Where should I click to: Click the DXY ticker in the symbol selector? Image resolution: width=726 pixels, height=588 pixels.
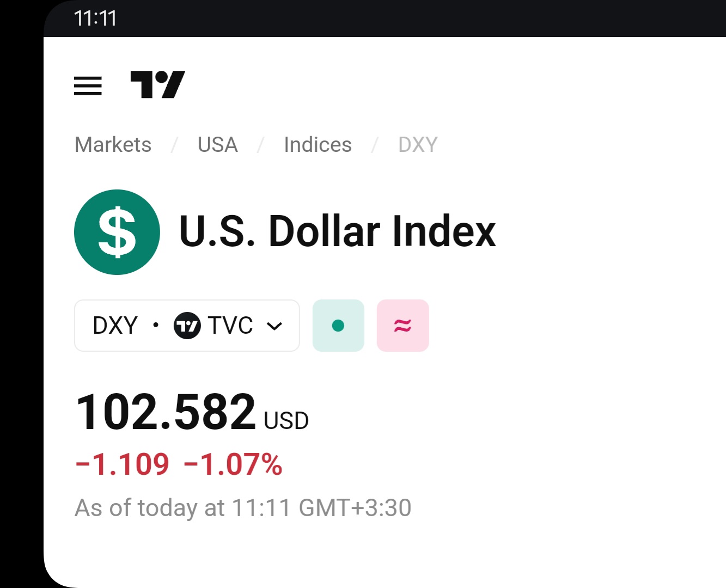coord(115,326)
